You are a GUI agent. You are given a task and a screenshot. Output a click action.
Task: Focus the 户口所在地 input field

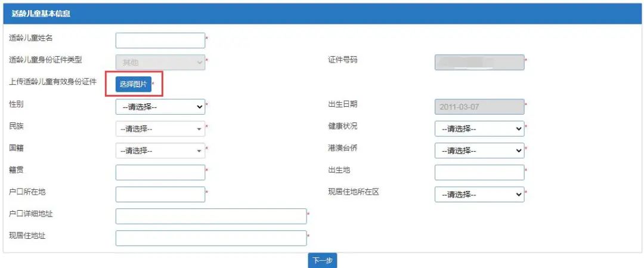pos(160,195)
